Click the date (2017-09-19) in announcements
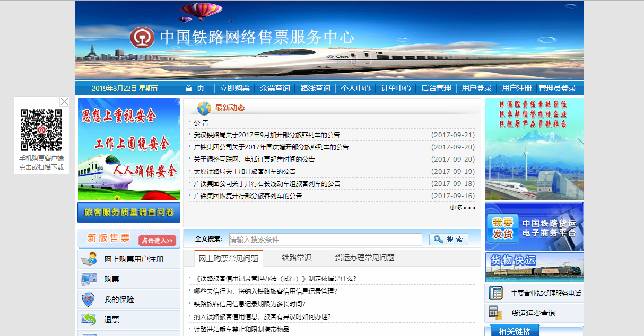 [x=453, y=172]
